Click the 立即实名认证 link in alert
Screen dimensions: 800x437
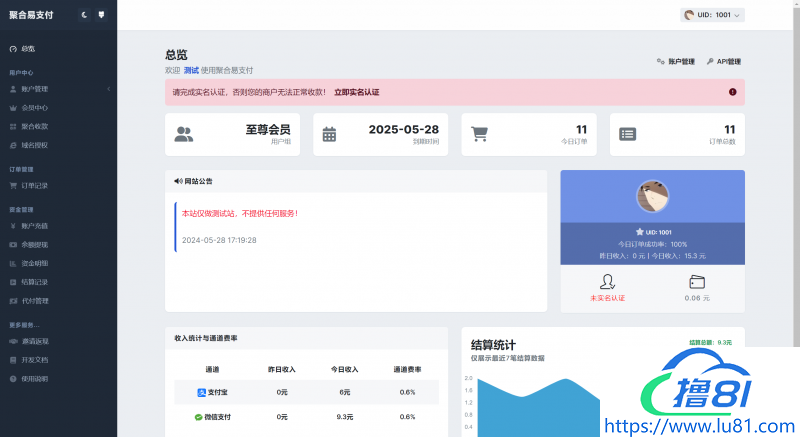[356, 92]
